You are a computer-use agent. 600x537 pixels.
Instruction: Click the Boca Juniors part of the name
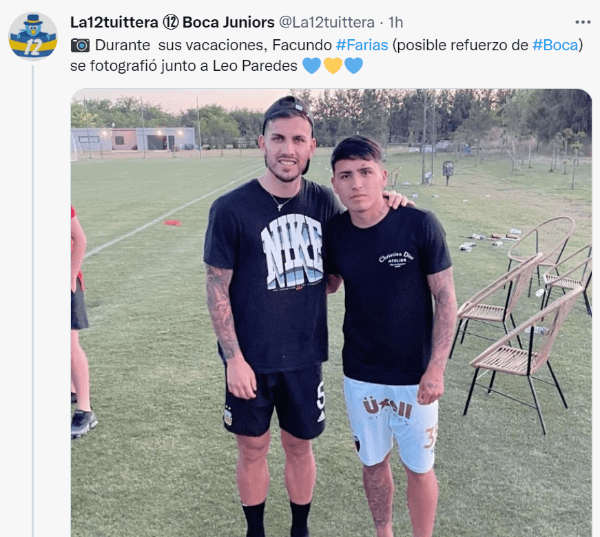point(228,23)
